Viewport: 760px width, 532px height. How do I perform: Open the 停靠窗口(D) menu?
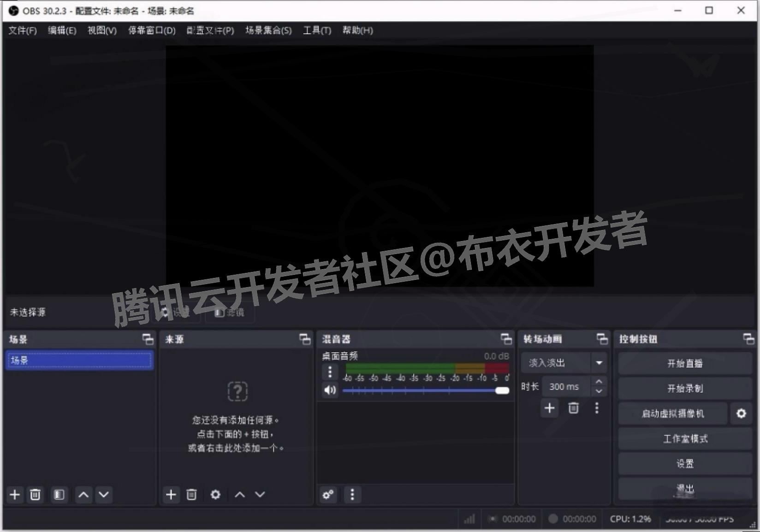pyautogui.click(x=152, y=30)
